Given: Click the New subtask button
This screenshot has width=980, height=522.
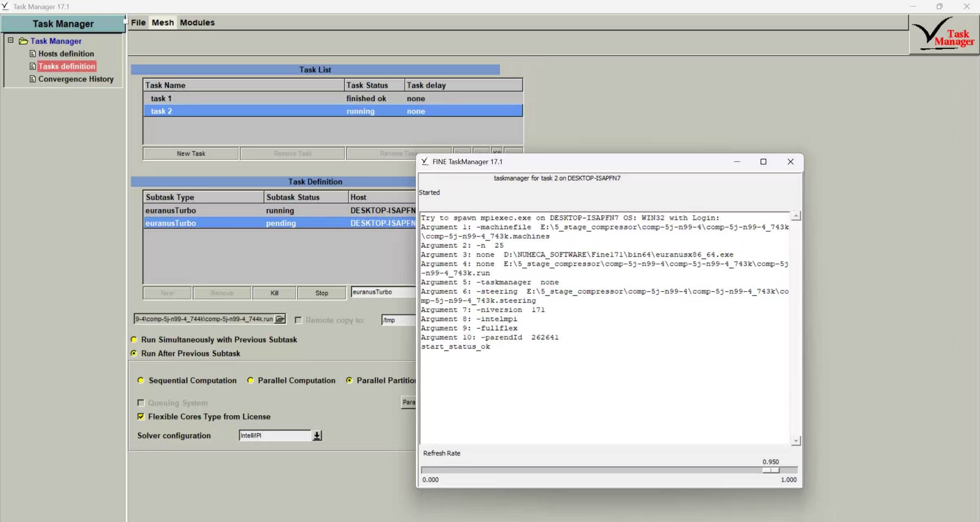Looking at the screenshot, I should click(167, 293).
